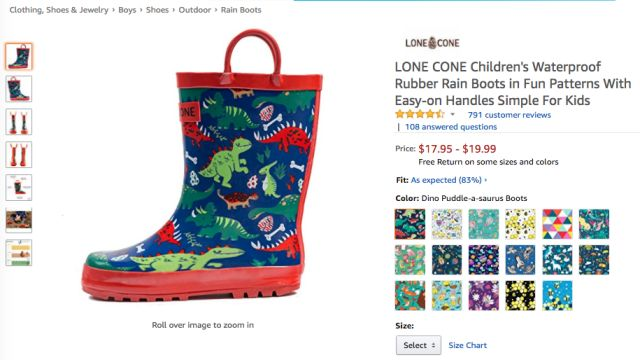Open 108 answered questions link
640x360 pixels.
[451, 127]
